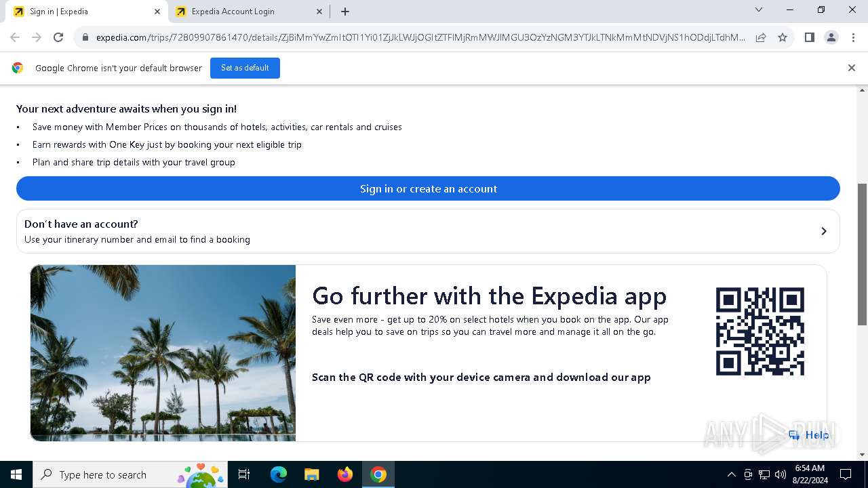Select 'Scan the QR code' instruction text
The height and width of the screenshot is (488, 868).
(x=481, y=377)
